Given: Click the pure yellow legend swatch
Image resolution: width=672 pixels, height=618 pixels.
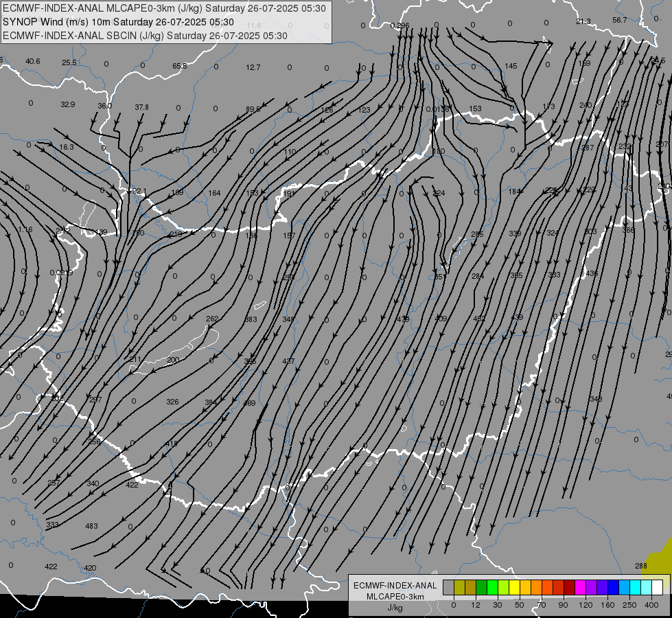Looking at the screenshot, I should pos(514,588).
